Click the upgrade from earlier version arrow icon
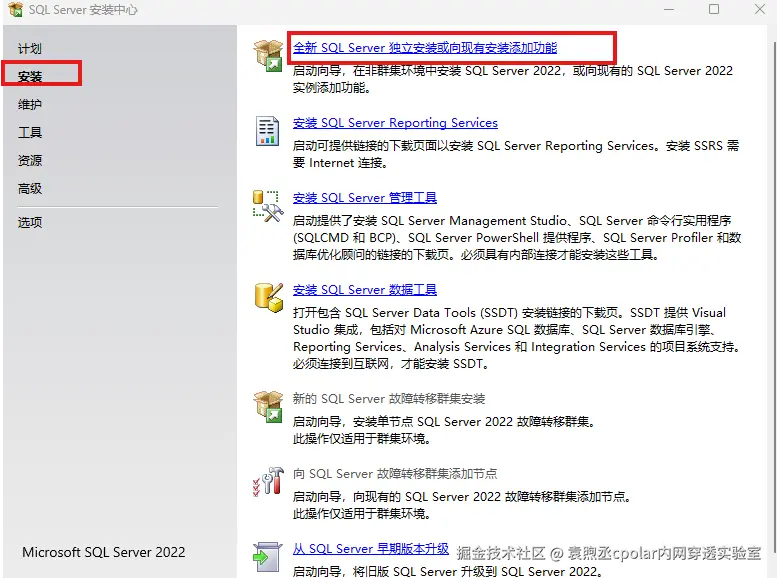Image resolution: width=777 pixels, height=578 pixels. pyautogui.click(x=268, y=557)
